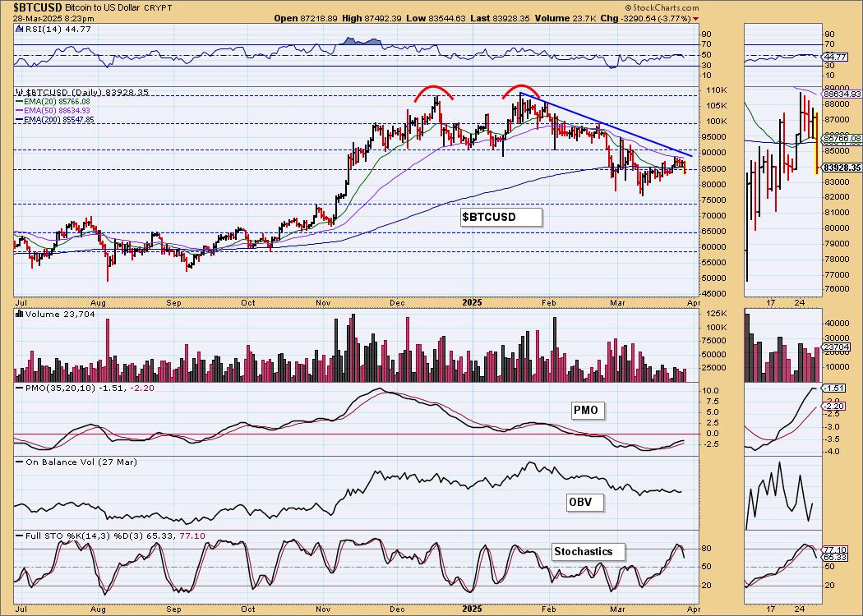This screenshot has width=863, height=616.
Task: Click the EMA(20) 85766.08 legend text
Action: tap(57, 102)
